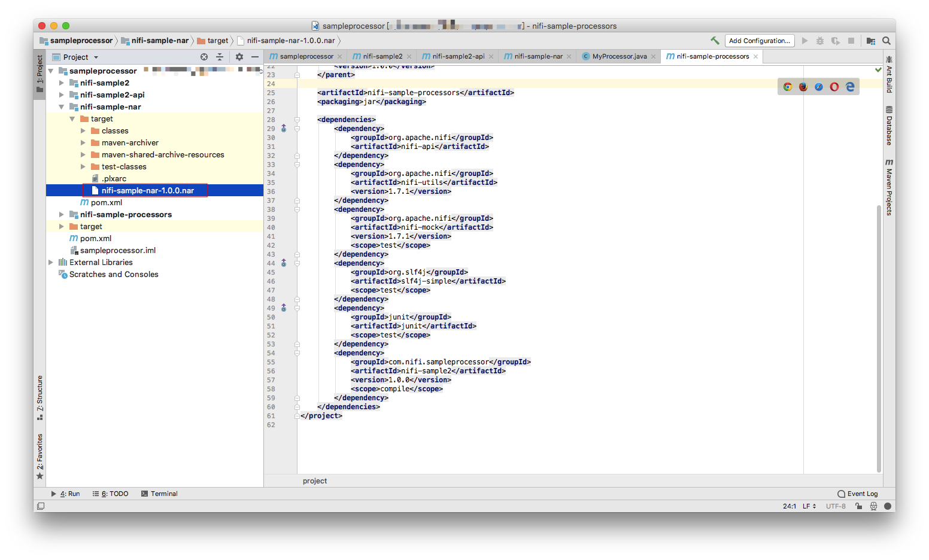Open the TODO tool window
929x560 pixels.
click(x=111, y=494)
